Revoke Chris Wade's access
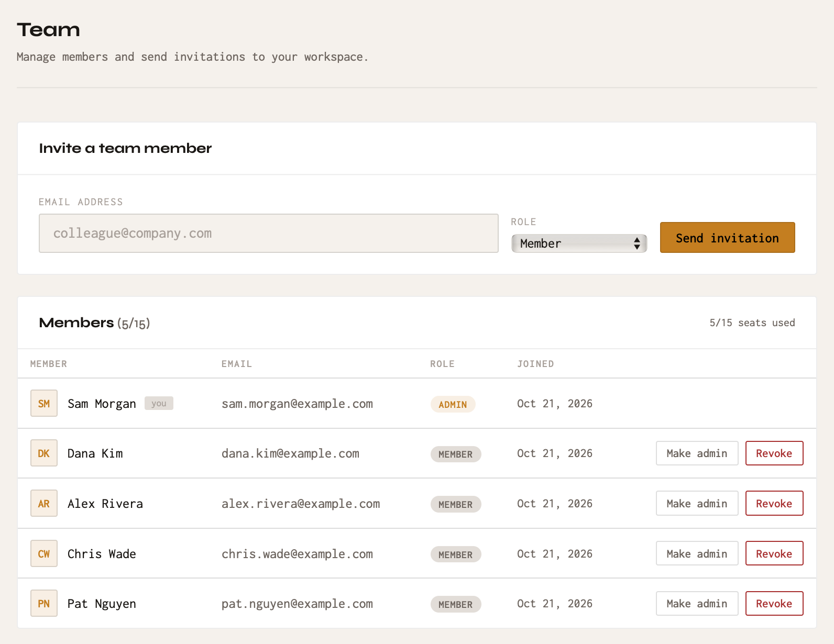Screen dimensions: 834x644 (774, 553)
